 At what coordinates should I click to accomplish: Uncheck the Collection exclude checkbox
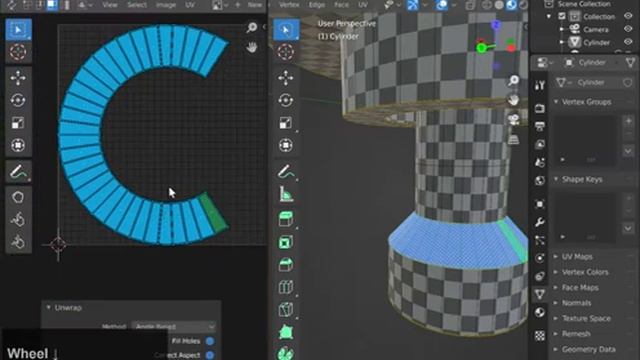click(x=562, y=16)
